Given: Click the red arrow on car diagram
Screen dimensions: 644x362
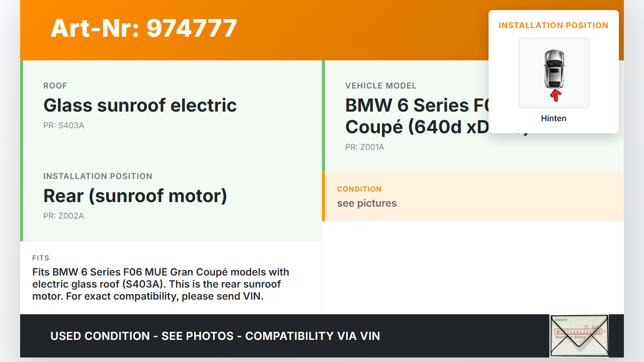Looking at the screenshot, I should tap(555, 95).
